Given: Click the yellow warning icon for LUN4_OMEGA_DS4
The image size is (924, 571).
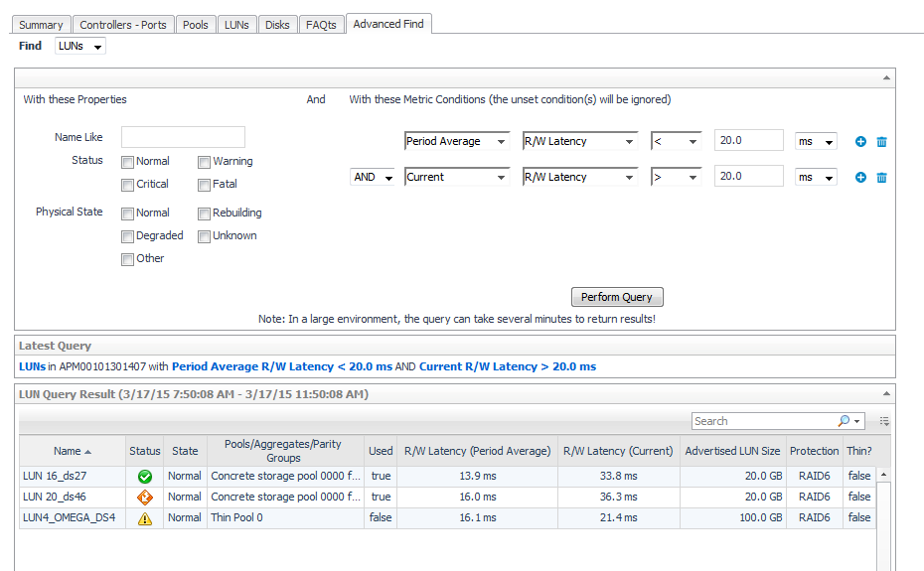Looking at the screenshot, I should pos(144,518).
